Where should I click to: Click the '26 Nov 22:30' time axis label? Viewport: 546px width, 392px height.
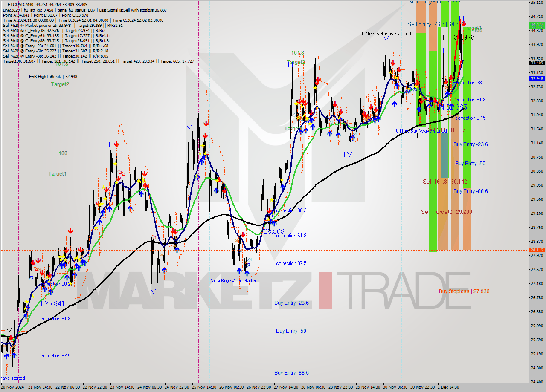point(259,387)
